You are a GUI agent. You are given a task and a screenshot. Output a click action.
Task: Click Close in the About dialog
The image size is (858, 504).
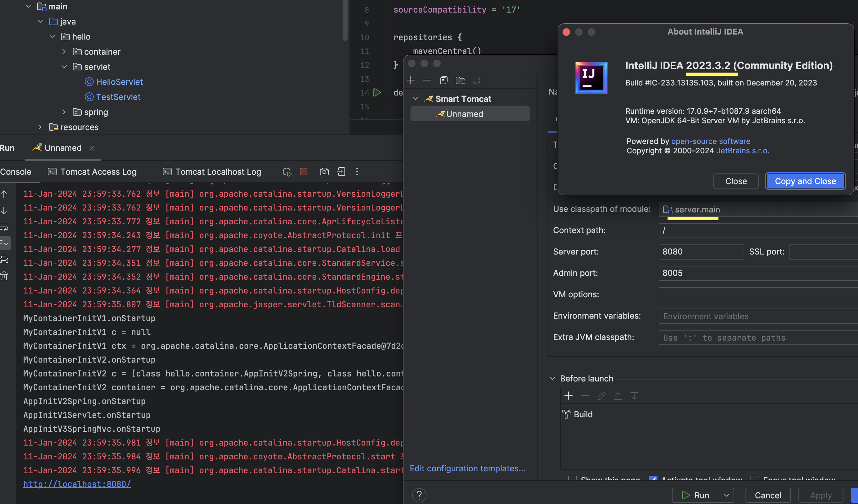point(736,181)
